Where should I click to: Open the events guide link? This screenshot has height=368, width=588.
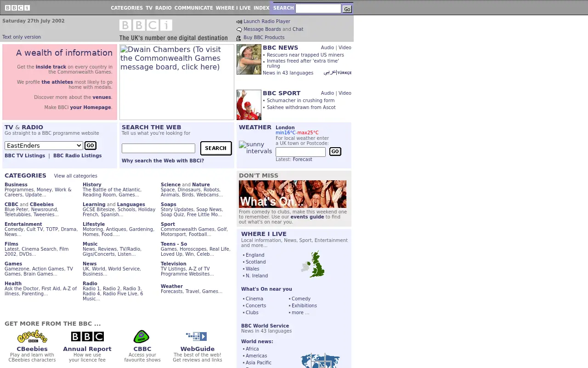click(307, 217)
